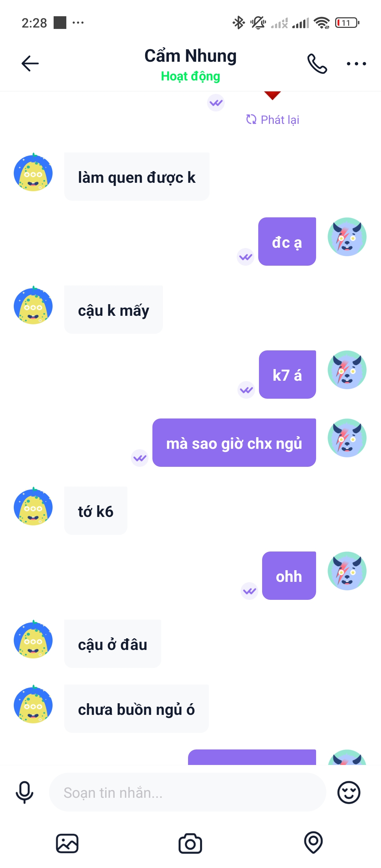
Task: Tap the location pin icon
Action: [313, 843]
